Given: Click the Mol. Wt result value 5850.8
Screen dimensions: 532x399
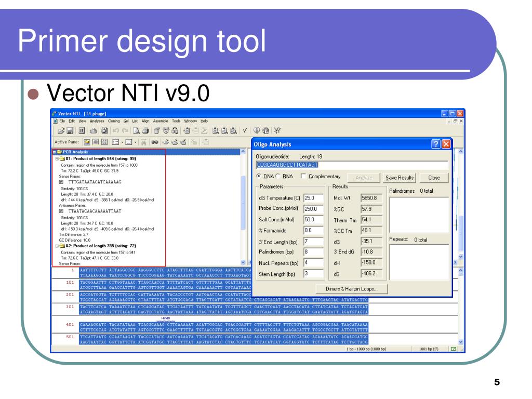Looking at the screenshot, I should [371, 198].
